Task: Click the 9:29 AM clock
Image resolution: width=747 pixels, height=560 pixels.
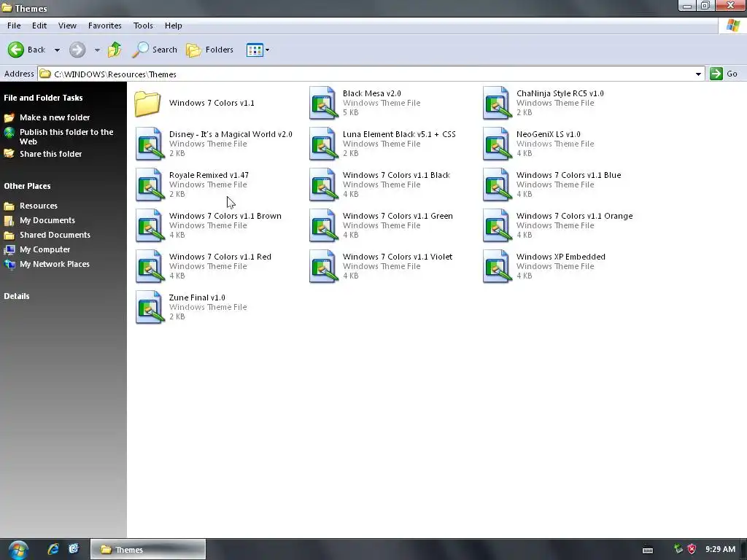Action: pyautogui.click(x=720, y=549)
